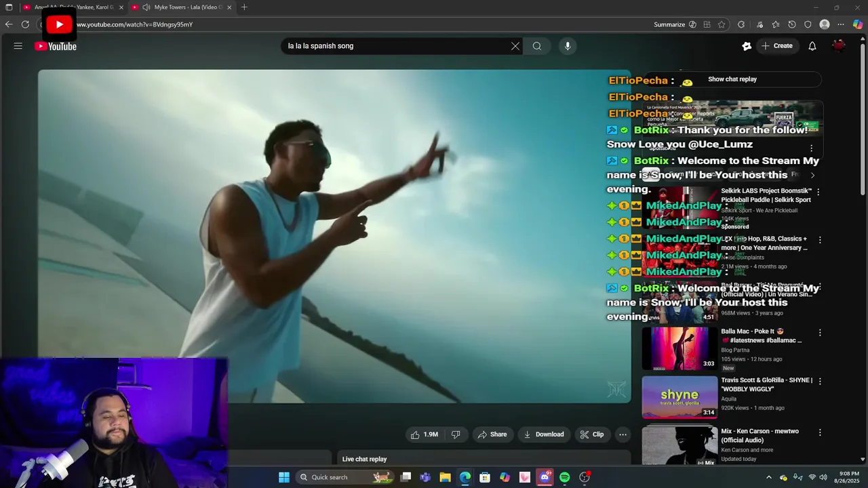Open YouTube notifications bell
The image size is (868, 488).
click(x=812, y=46)
